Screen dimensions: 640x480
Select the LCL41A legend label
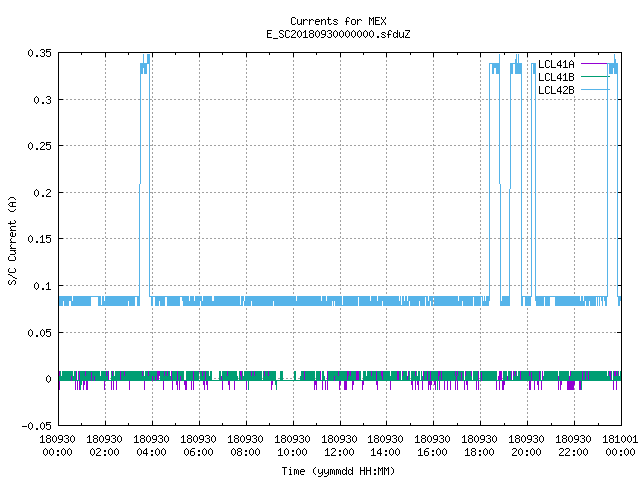pos(556,64)
